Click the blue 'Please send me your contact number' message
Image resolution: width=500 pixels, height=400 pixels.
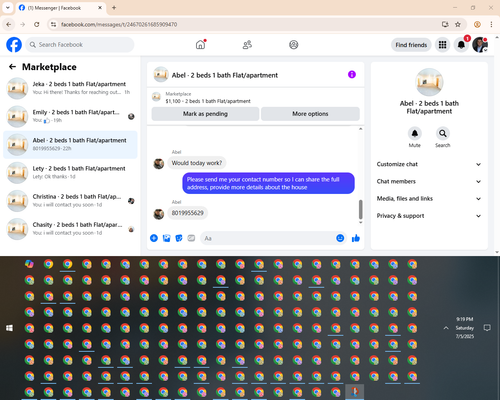(268, 183)
